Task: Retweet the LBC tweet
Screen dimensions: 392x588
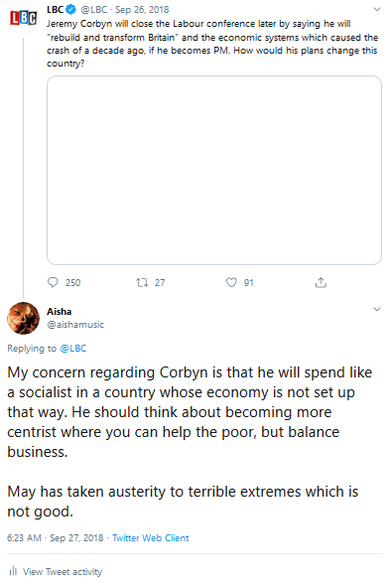Action: [142, 282]
